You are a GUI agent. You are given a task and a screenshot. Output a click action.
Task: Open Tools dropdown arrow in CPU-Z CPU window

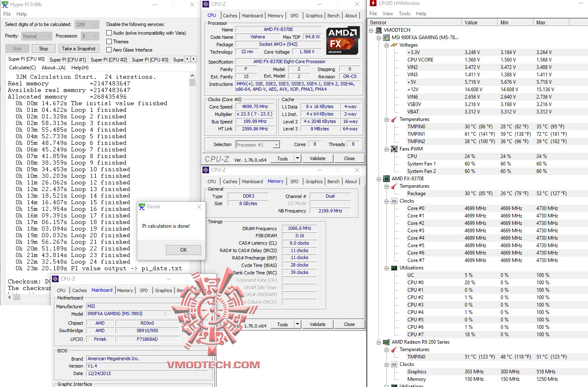coord(297,158)
